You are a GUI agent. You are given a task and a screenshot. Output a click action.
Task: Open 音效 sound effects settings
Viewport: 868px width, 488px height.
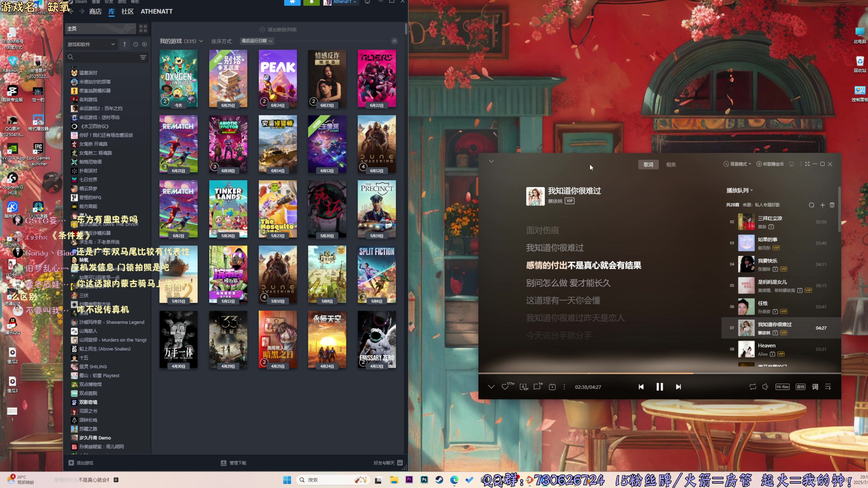coord(801,387)
